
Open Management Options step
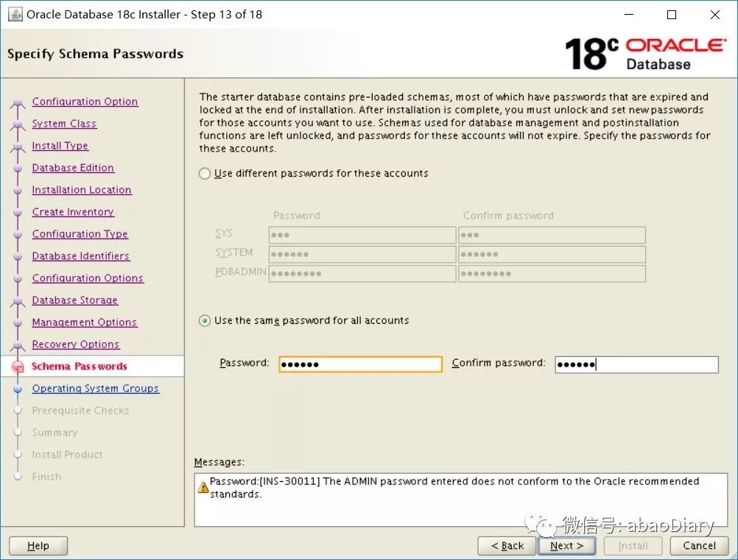point(85,322)
